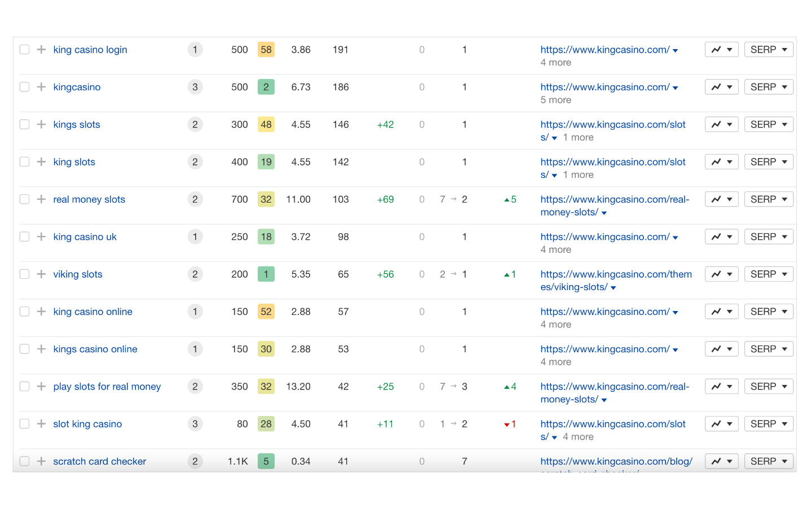
Task: Click traffic value 191 for king casino login
Action: coord(341,50)
